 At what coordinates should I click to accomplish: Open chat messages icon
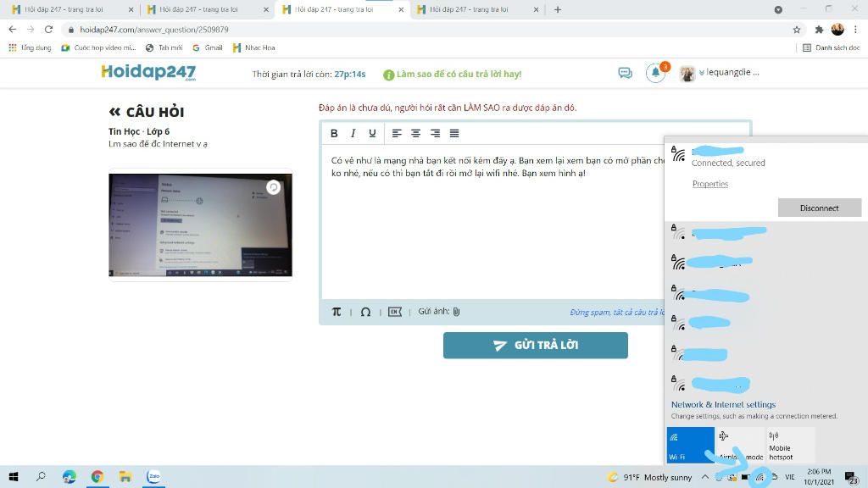(625, 73)
